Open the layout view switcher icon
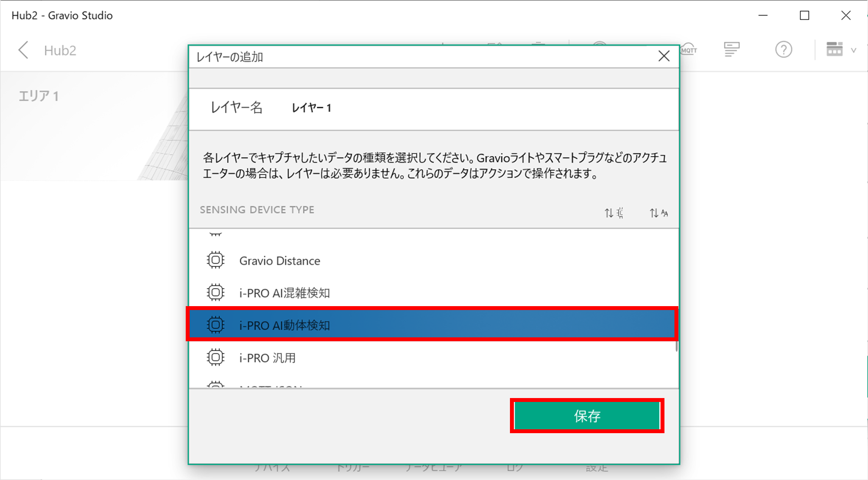868x480 pixels. point(834,49)
